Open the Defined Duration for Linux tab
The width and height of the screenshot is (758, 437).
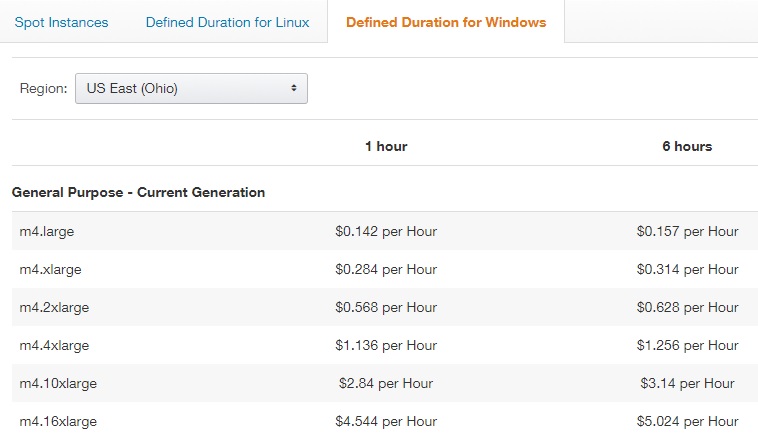pos(227,22)
